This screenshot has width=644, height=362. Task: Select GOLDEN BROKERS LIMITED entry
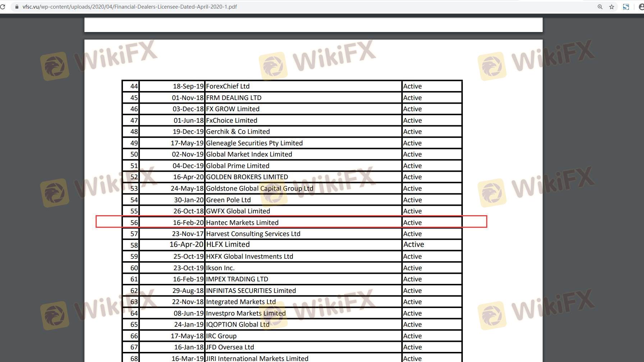point(247,177)
